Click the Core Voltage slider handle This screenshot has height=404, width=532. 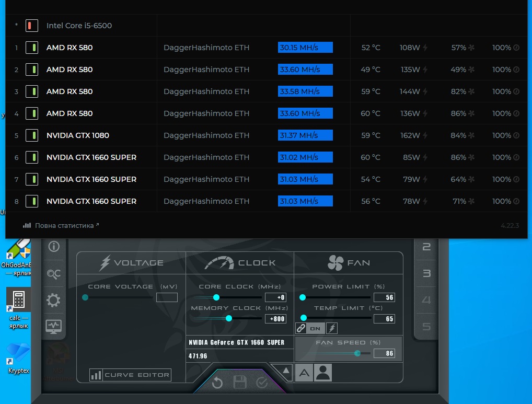(85, 297)
